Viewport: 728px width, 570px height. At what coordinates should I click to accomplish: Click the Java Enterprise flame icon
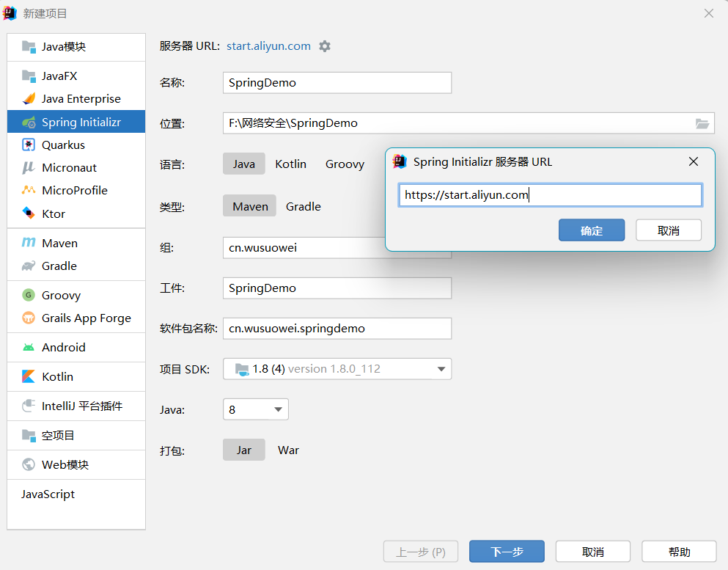pyautogui.click(x=29, y=98)
